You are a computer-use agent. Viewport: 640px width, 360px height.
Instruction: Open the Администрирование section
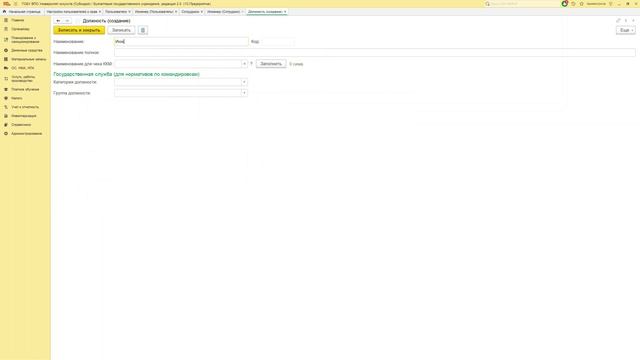click(27, 134)
